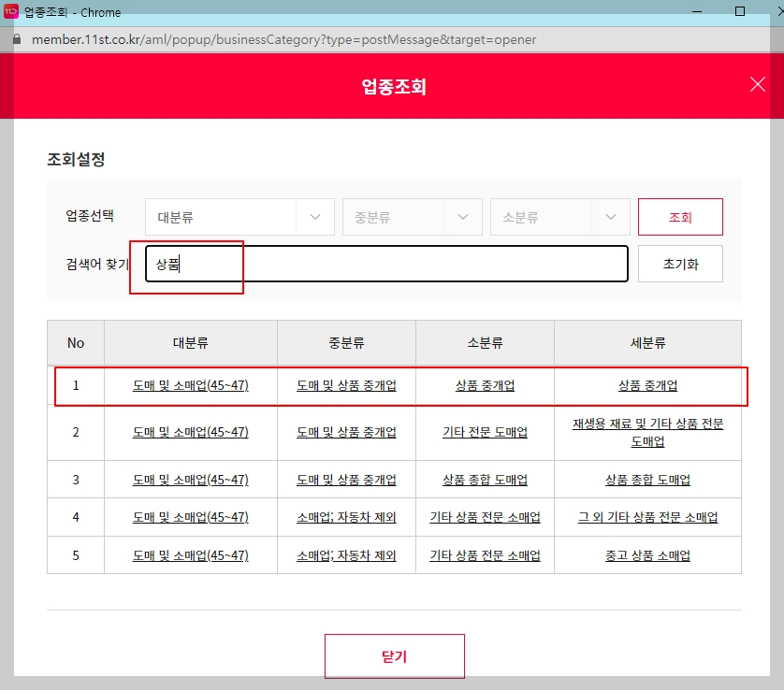Click the 업종조회 header title
784x690 pixels.
(x=394, y=86)
